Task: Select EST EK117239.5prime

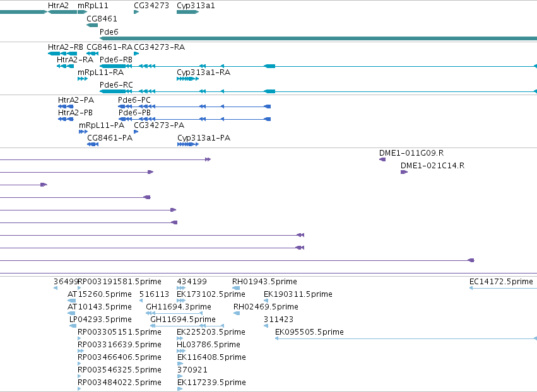Action: click(x=211, y=383)
